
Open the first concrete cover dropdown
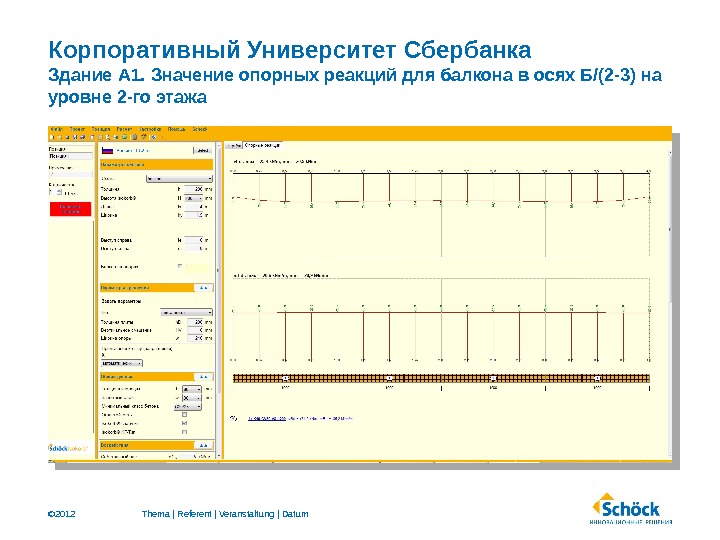[x=192, y=389]
